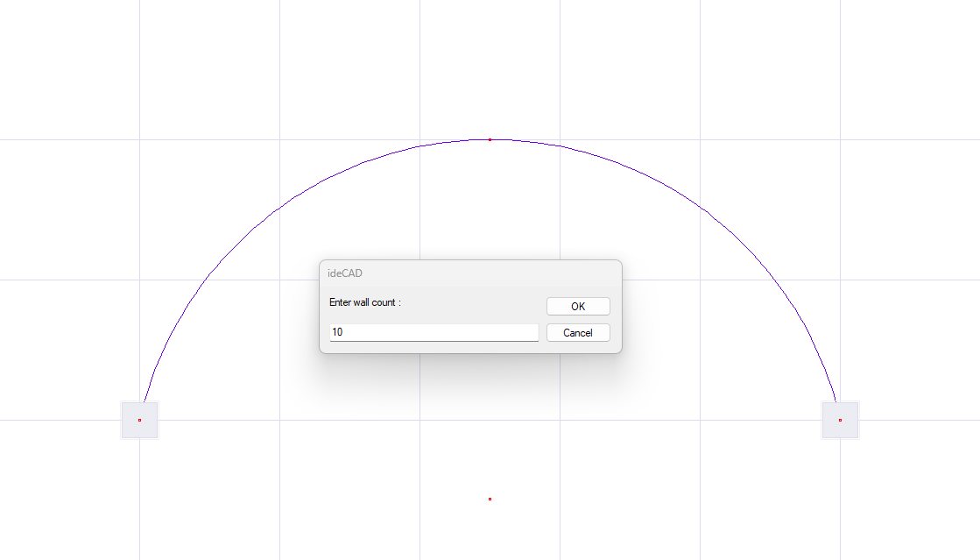Click grid intersection immediately left of dialog
This screenshot has height=560, width=980.
click(x=279, y=280)
